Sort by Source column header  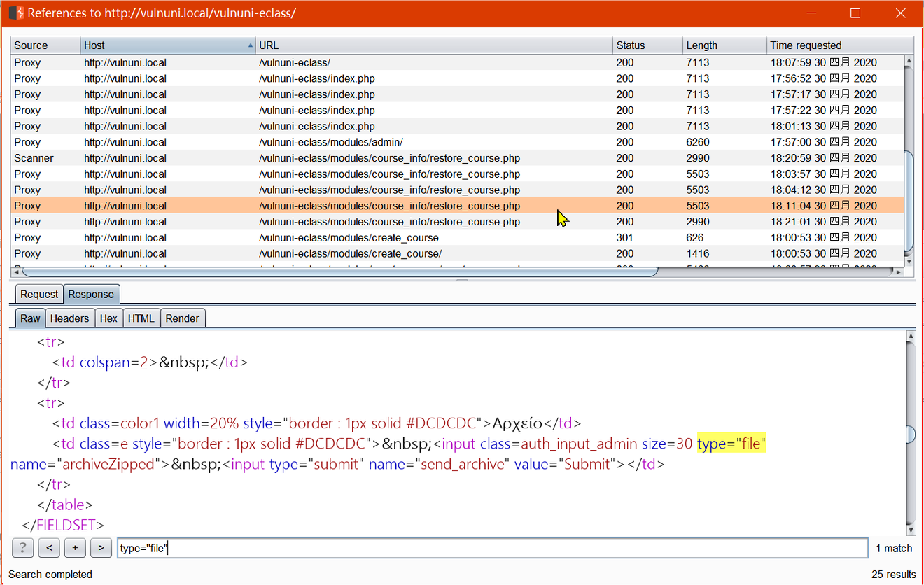click(46, 45)
